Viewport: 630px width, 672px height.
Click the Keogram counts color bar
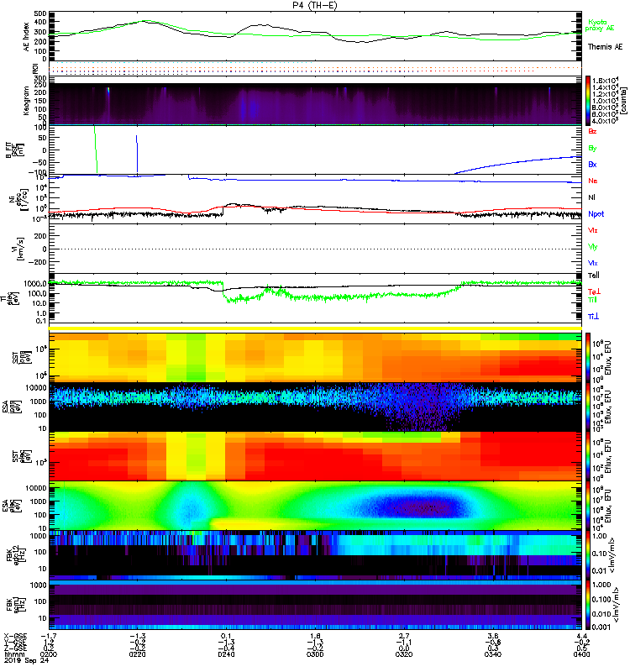pyautogui.click(x=588, y=100)
